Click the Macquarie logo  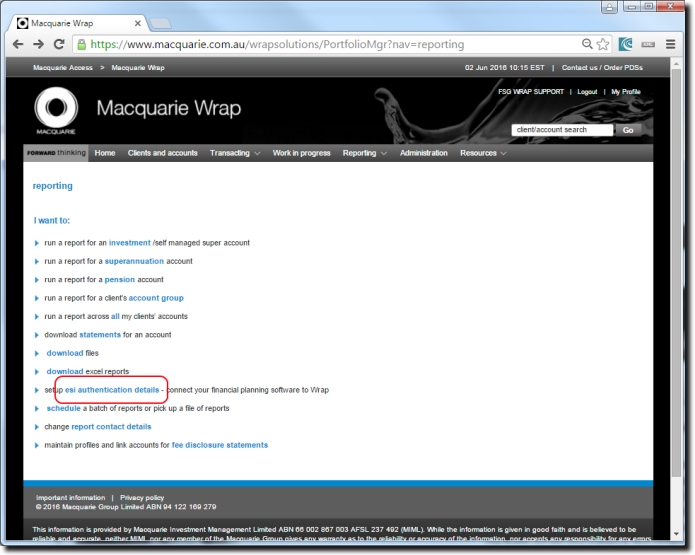coord(56,110)
